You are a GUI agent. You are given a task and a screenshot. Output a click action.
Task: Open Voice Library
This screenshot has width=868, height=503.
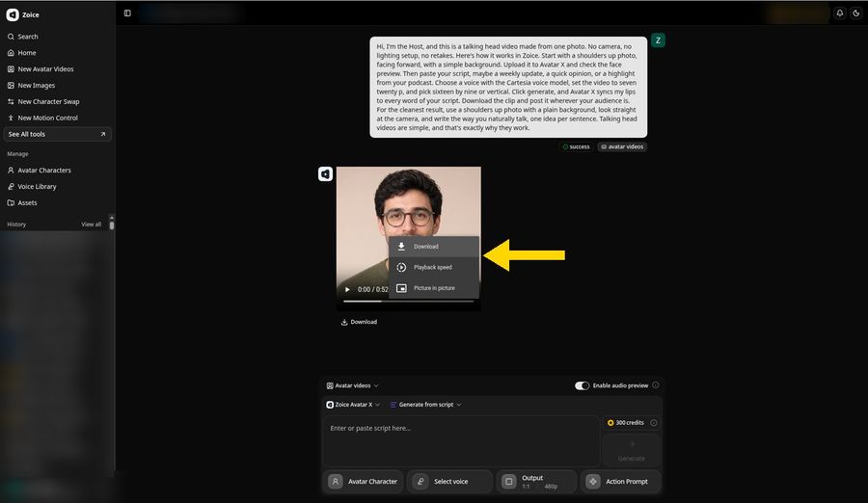pyautogui.click(x=32, y=187)
